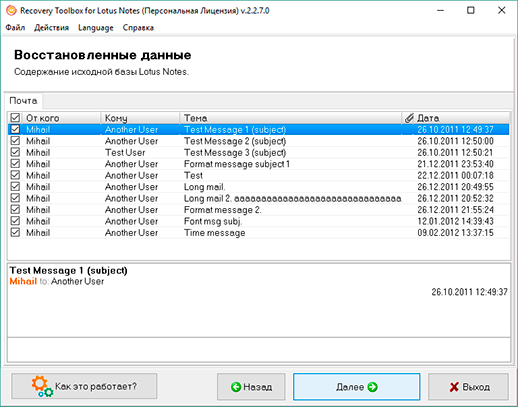Uncheck the Long mail. row checkbox

[15, 187]
